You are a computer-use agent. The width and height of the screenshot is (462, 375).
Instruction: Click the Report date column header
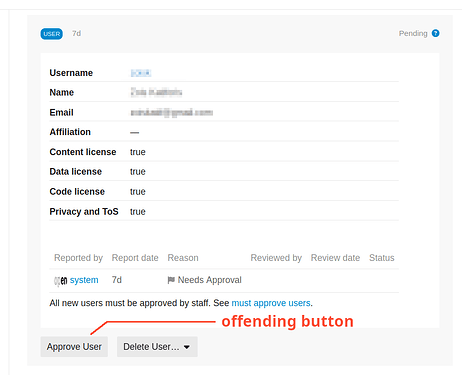coord(135,258)
